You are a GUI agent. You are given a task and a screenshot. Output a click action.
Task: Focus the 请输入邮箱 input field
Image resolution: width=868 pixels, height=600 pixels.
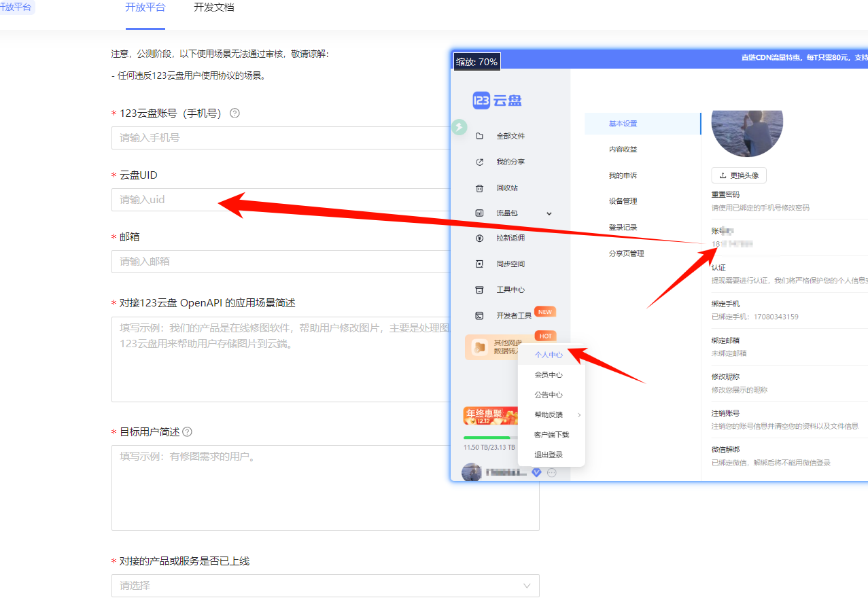(280, 261)
